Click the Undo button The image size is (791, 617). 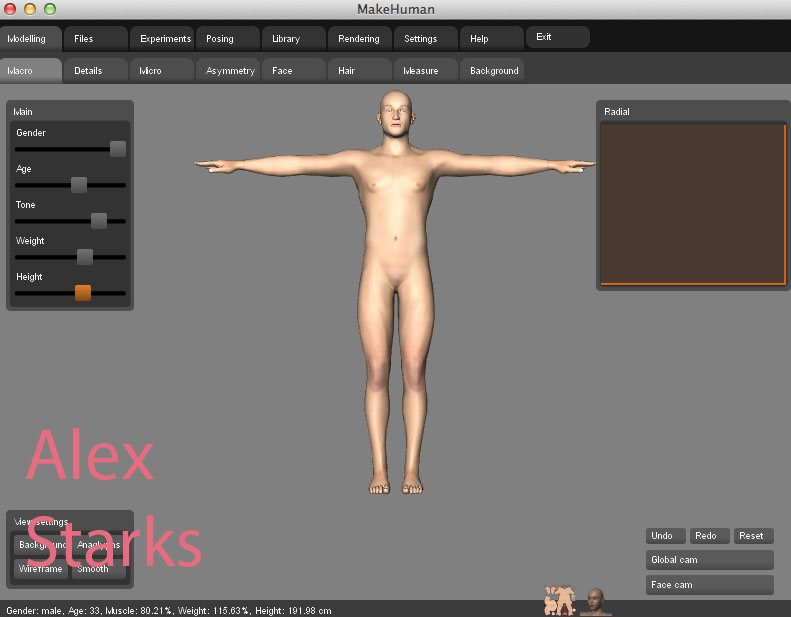click(665, 536)
